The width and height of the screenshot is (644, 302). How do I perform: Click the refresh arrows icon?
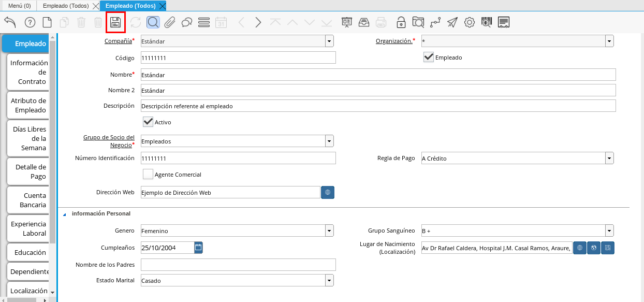pyautogui.click(x=136, y=22)
